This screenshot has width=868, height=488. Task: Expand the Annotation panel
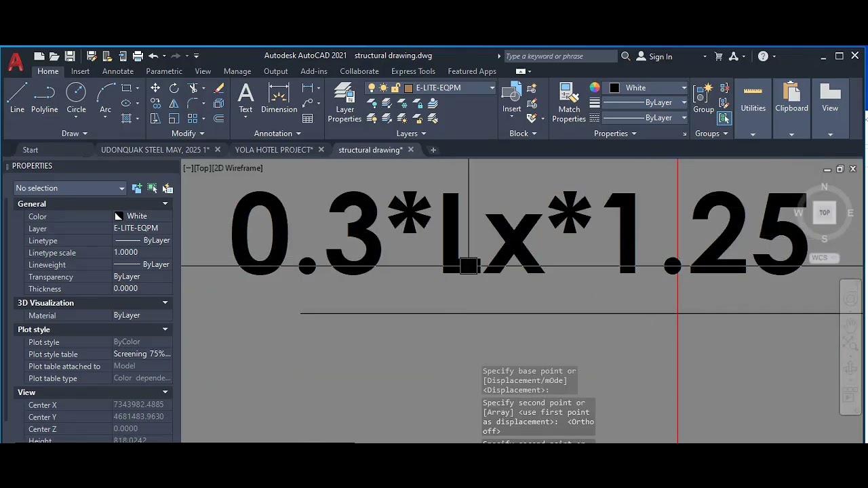pyautogui.click(x=277, y=134)
